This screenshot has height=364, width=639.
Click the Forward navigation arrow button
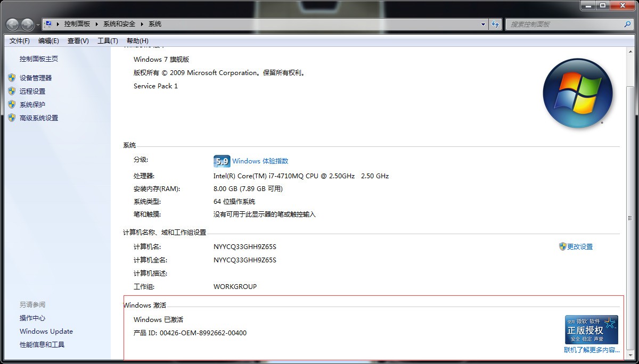point(27,24)
